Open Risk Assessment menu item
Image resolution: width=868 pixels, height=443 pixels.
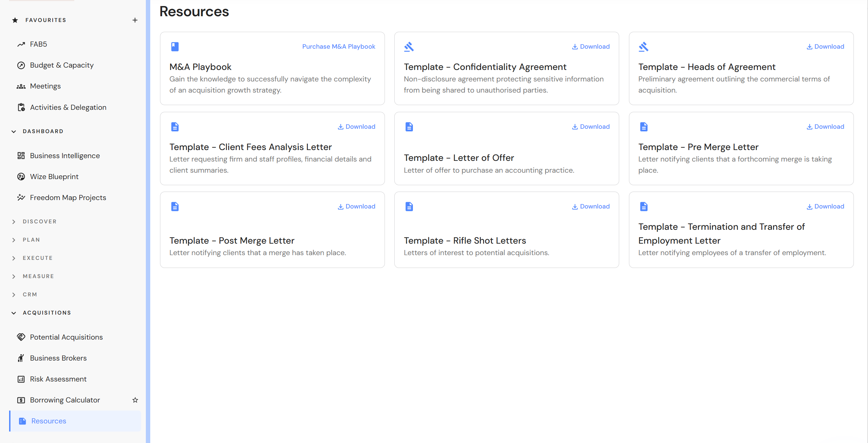coord(58,379)
